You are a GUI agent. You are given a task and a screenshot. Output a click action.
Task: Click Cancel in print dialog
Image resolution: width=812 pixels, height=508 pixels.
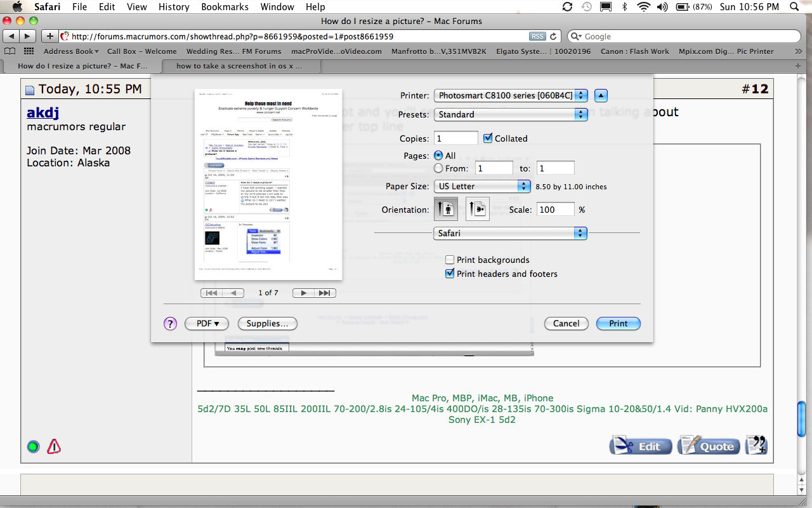(x=566, y=323)
